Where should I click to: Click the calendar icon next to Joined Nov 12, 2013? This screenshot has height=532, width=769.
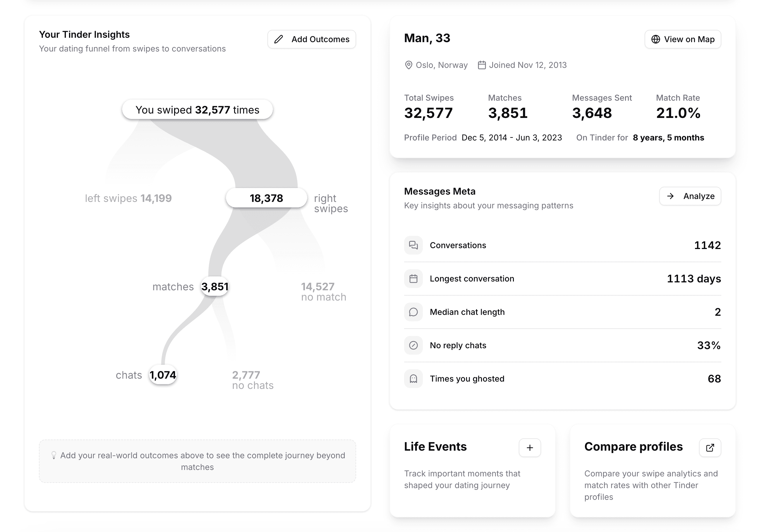pyautogui.click(x=482, y=65)
